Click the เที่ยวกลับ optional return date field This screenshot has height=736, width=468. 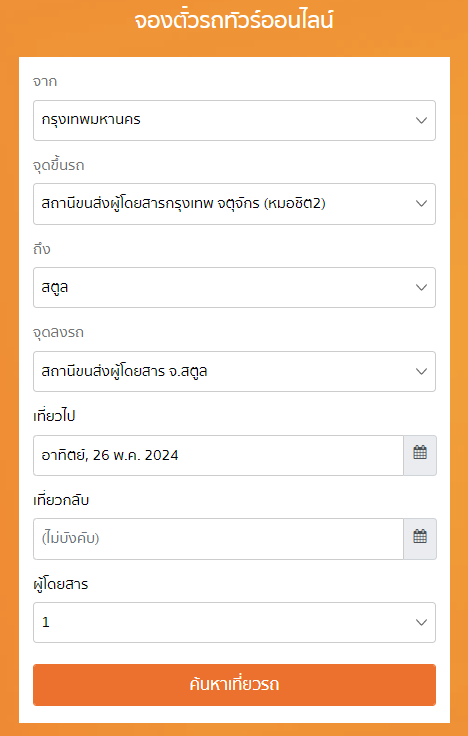[218, 538]
